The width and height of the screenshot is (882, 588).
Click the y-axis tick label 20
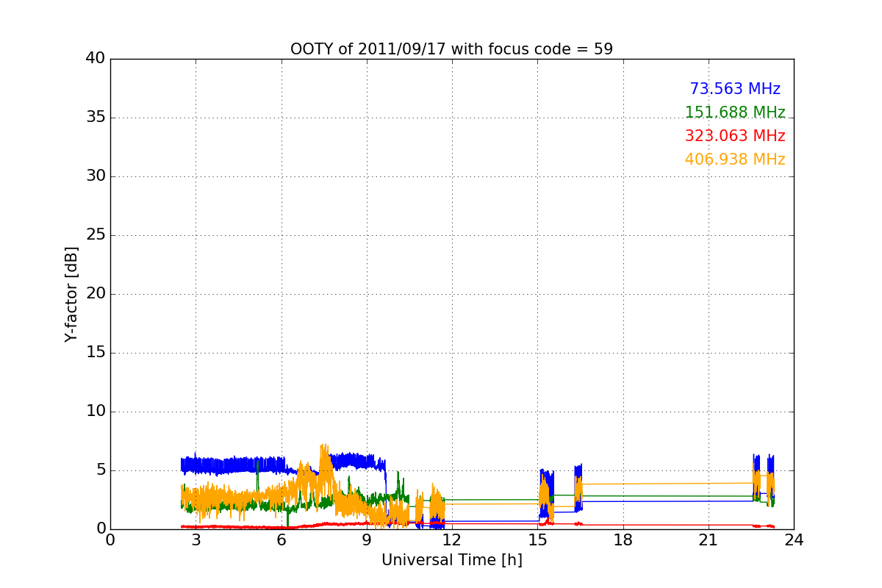click(96, 294)
